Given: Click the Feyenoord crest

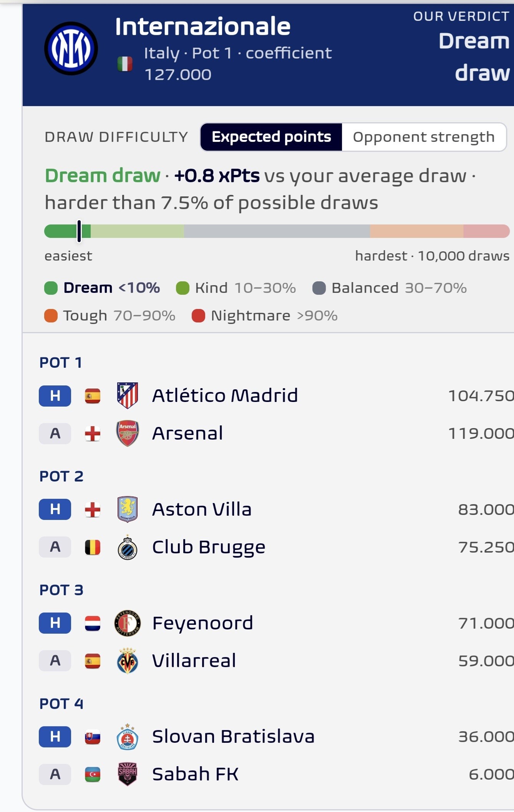Looking at the screenshot, I should pyautogui.click(x=128, y=623).
